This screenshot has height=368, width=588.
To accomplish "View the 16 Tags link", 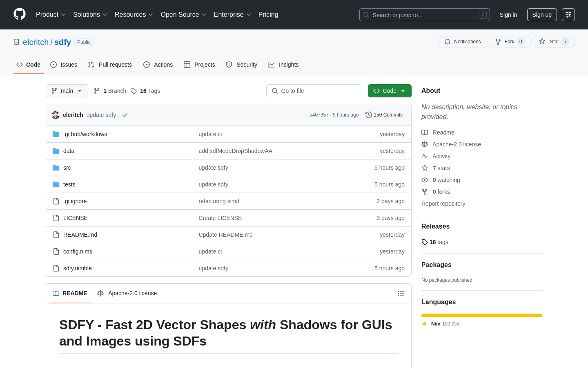I will (145, 91).
